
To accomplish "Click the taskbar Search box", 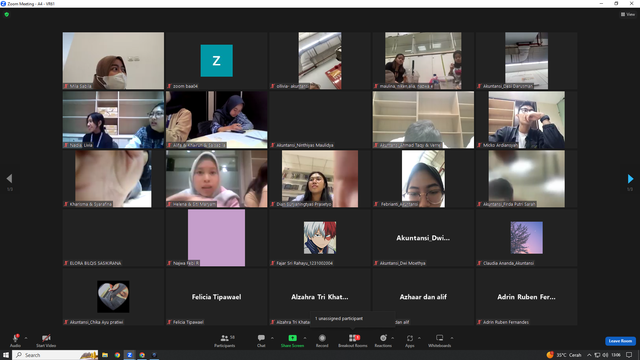I will (55, 355).
